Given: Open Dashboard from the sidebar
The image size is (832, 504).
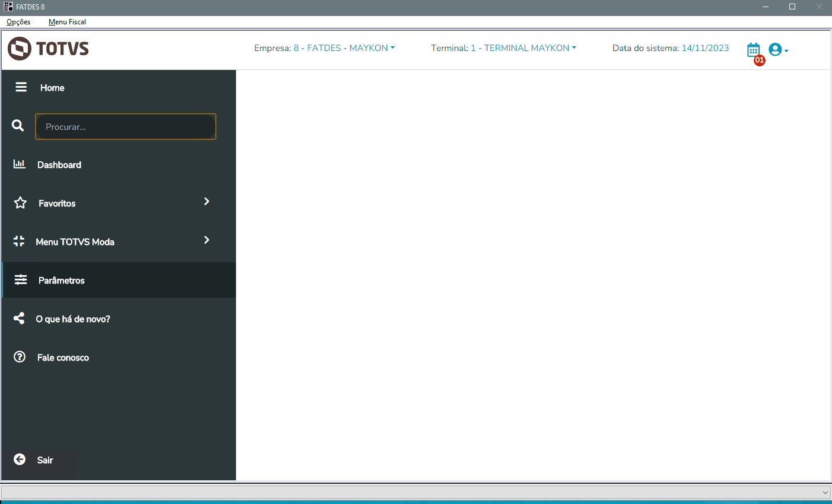Looking at the screenshot, I should click(x=59, y=165).
